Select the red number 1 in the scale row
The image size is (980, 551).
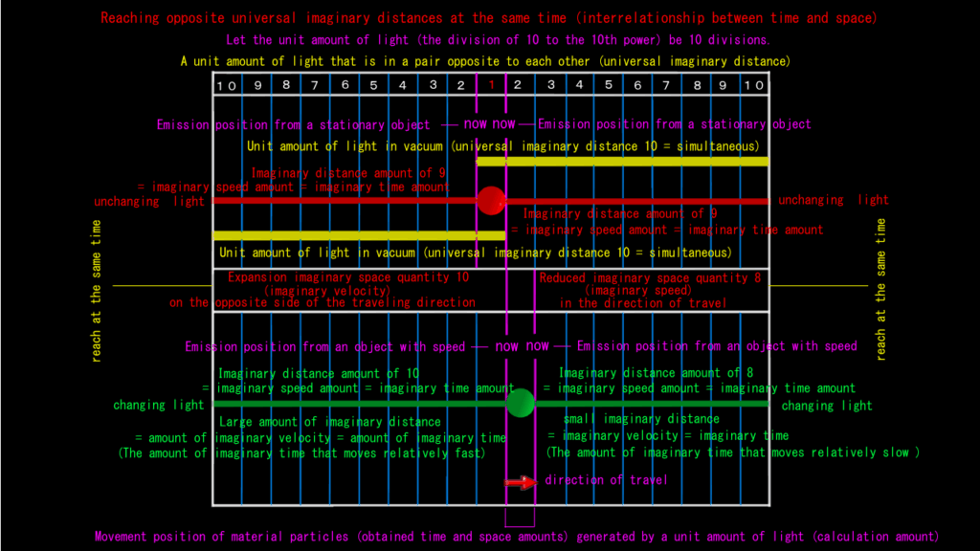click(491, 84)
